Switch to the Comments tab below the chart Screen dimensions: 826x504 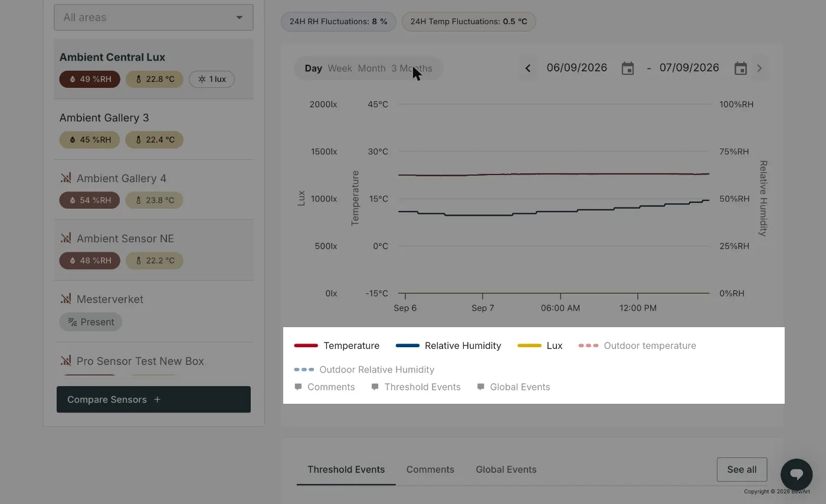point(430,470)
